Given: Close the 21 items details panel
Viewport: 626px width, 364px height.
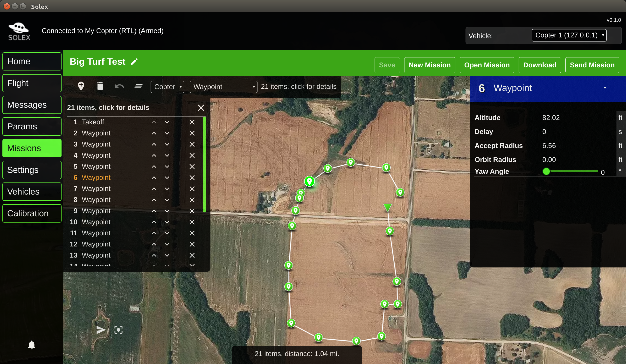Looking at the screenshot, I should point(201,108).
